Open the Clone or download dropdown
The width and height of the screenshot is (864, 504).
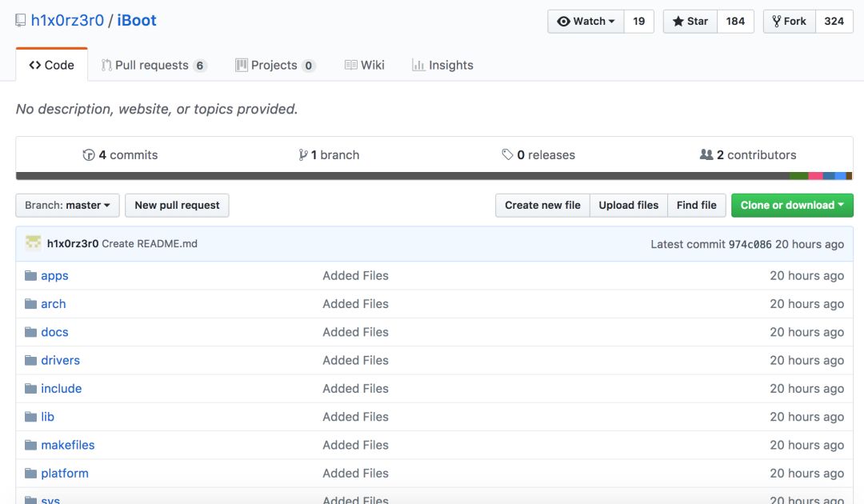point(792,206)
